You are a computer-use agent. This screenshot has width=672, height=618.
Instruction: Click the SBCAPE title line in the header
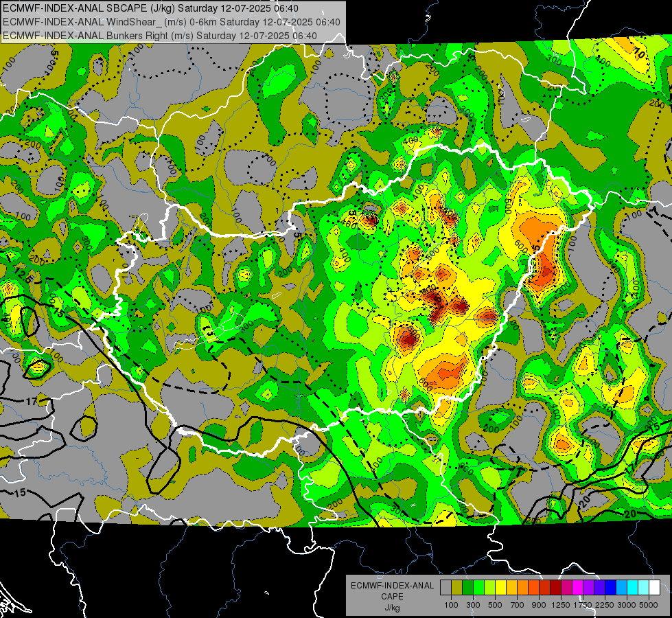[150, 8]
